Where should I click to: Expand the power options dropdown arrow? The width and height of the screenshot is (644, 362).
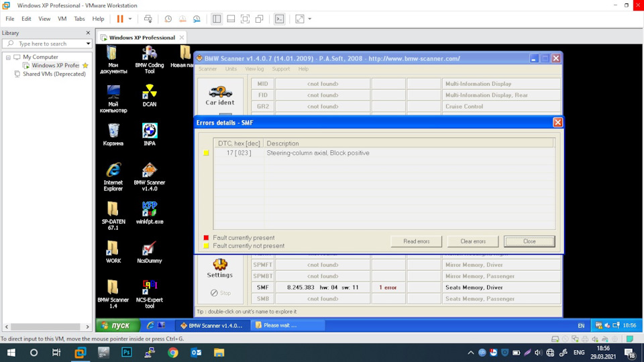tap(130, 19)
